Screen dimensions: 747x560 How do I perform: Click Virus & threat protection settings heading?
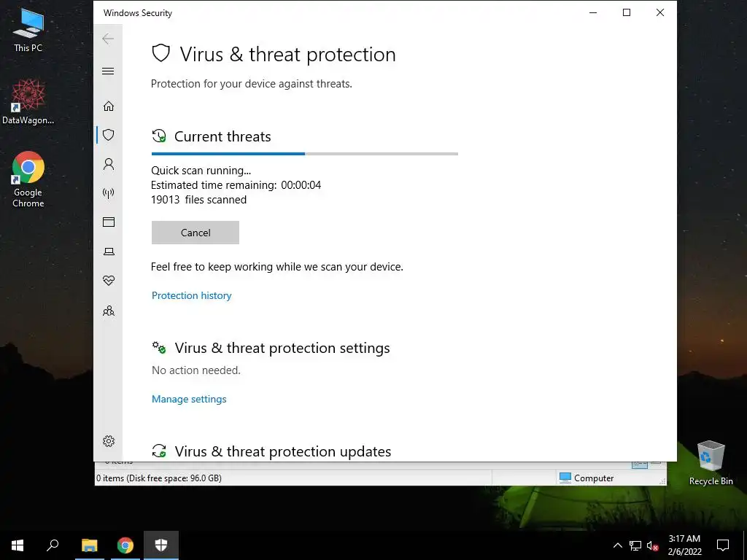(282, 348)
